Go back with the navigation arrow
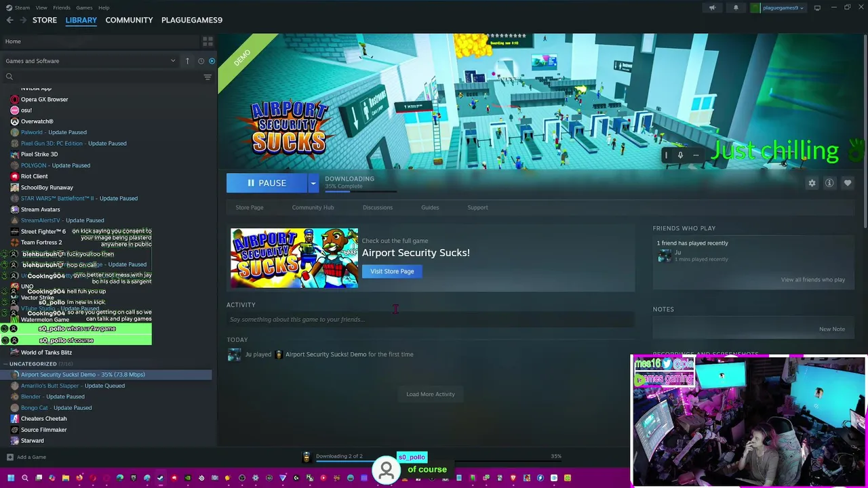868x488 pixels. (x=9, y=20)
